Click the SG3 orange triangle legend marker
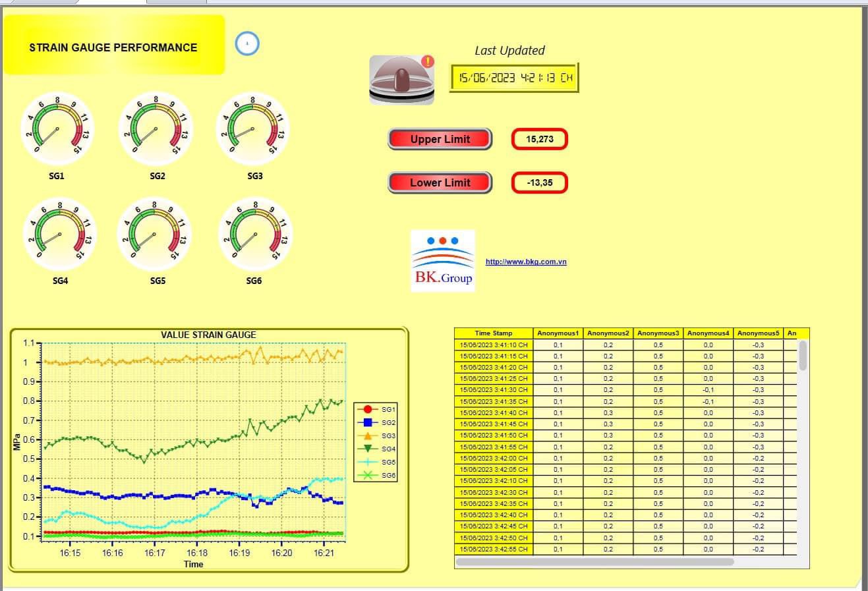This screenshot has height=591, width=868. (x=368, y=436)
